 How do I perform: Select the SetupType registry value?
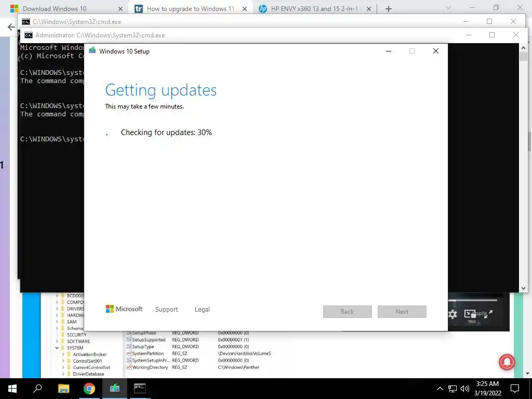143,347
